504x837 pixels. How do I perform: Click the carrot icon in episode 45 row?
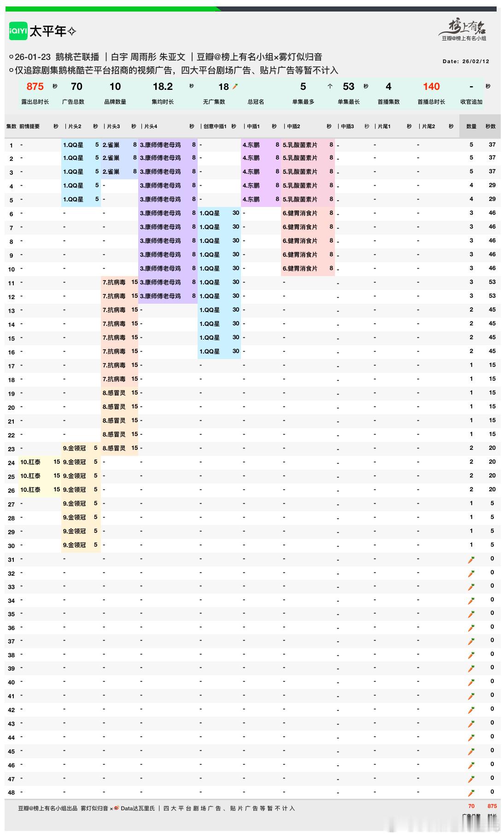coord(471,751)
